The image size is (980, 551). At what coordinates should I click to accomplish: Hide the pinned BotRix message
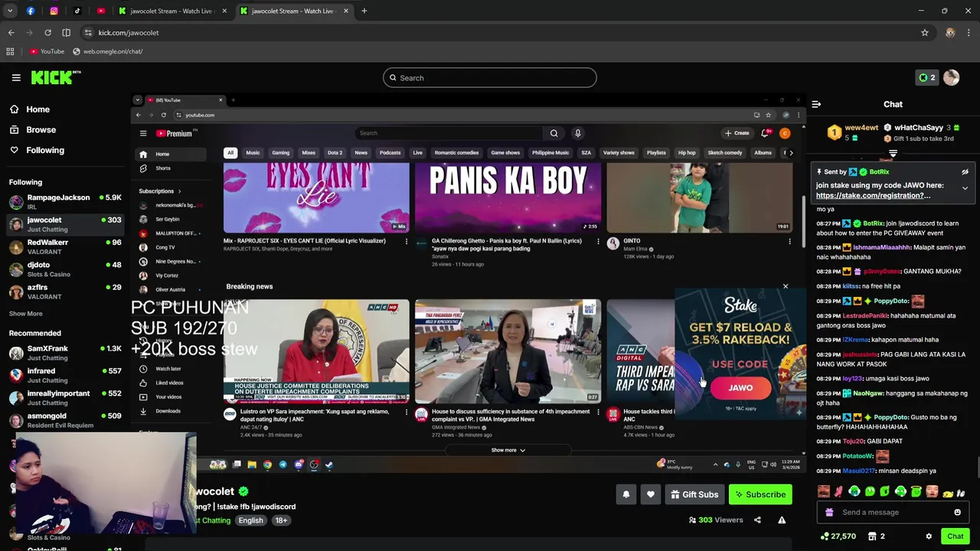965,172
